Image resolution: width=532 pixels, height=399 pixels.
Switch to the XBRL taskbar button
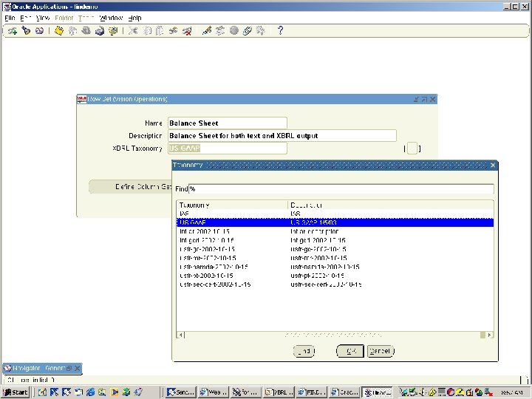point(279,392)
